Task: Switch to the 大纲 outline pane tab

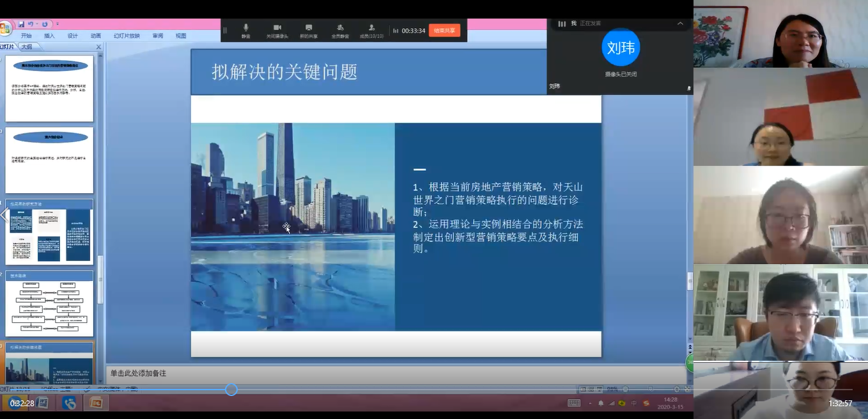Action: point(26,47)
